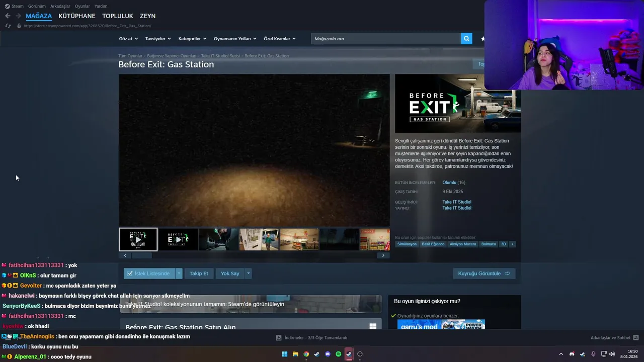Open Discord from the taskbar
The width and height of the screenshot is (644, 362).
[x=328, y=354]
